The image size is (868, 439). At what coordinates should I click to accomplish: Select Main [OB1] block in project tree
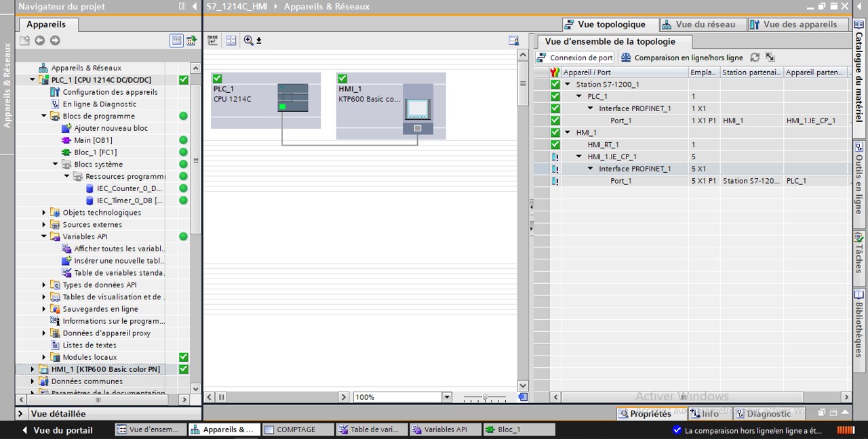pos(93,140)
